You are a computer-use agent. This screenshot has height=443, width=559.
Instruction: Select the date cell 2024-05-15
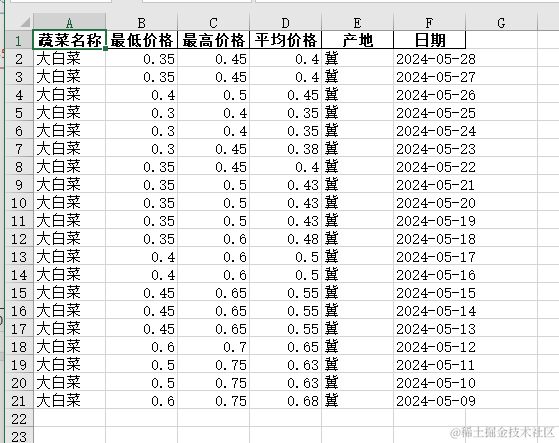[430, 292]
